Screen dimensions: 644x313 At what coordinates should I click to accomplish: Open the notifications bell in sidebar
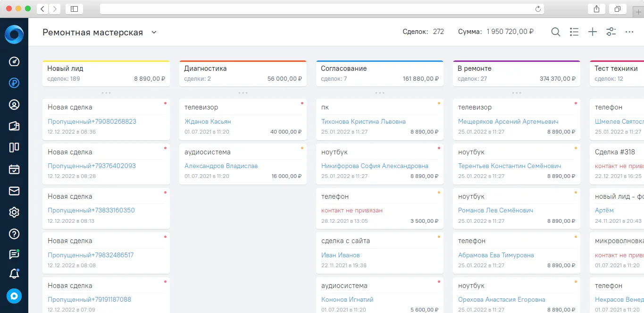(x=14, y=273)
